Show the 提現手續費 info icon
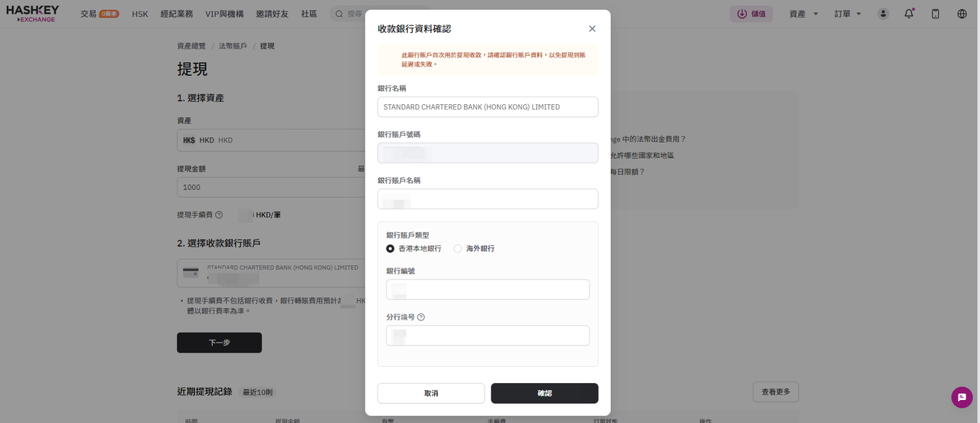 click(219, 215)
